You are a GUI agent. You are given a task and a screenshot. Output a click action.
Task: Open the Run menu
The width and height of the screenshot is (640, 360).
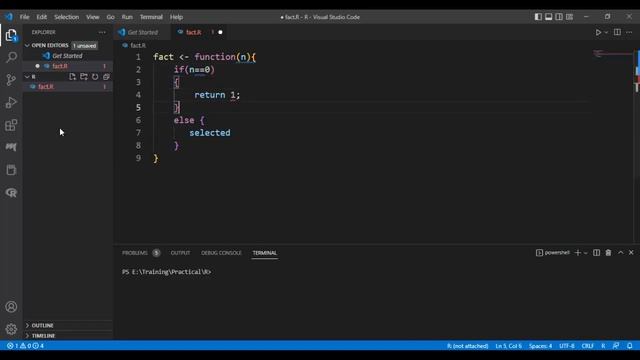pyautogui.click(x=127, y=17)
